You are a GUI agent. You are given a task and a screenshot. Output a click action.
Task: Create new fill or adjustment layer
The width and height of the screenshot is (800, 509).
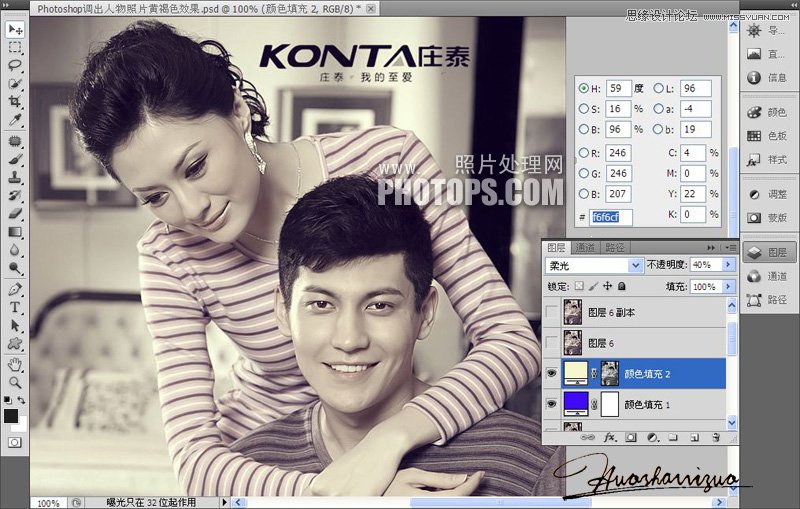(x=653, y=438)
